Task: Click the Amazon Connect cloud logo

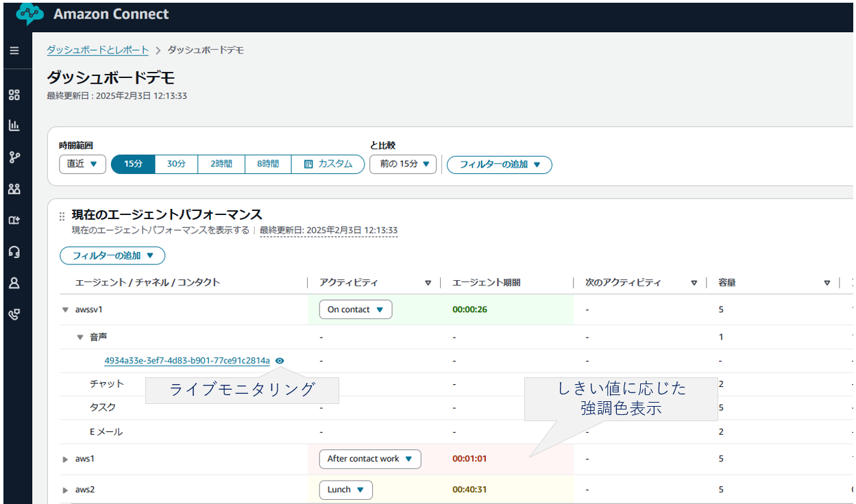Action: tap(29, 14)
